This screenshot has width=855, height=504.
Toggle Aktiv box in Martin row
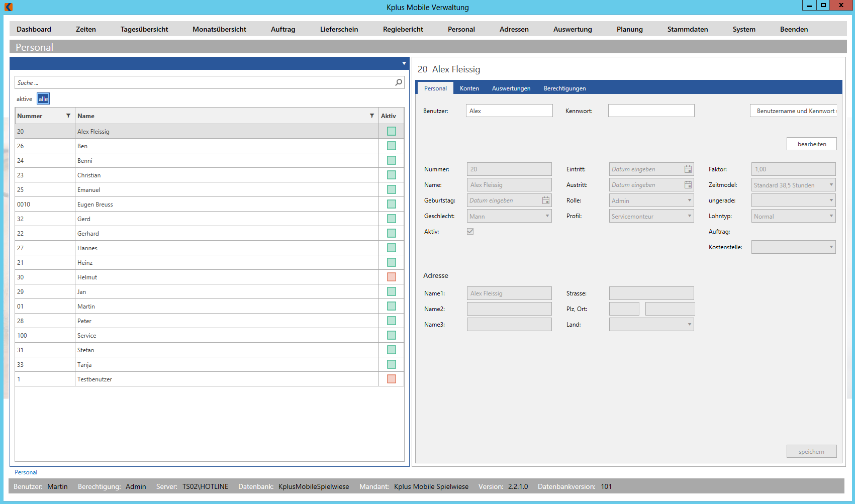click(392, 306)
